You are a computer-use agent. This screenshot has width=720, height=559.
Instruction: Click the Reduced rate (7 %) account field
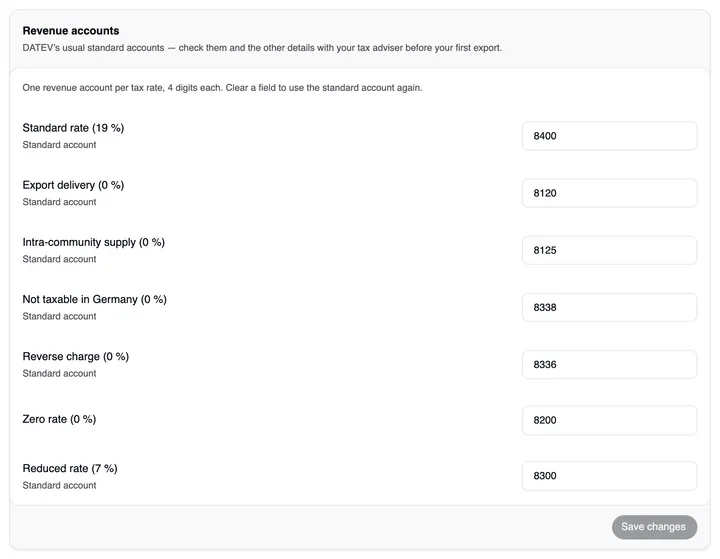609,476
